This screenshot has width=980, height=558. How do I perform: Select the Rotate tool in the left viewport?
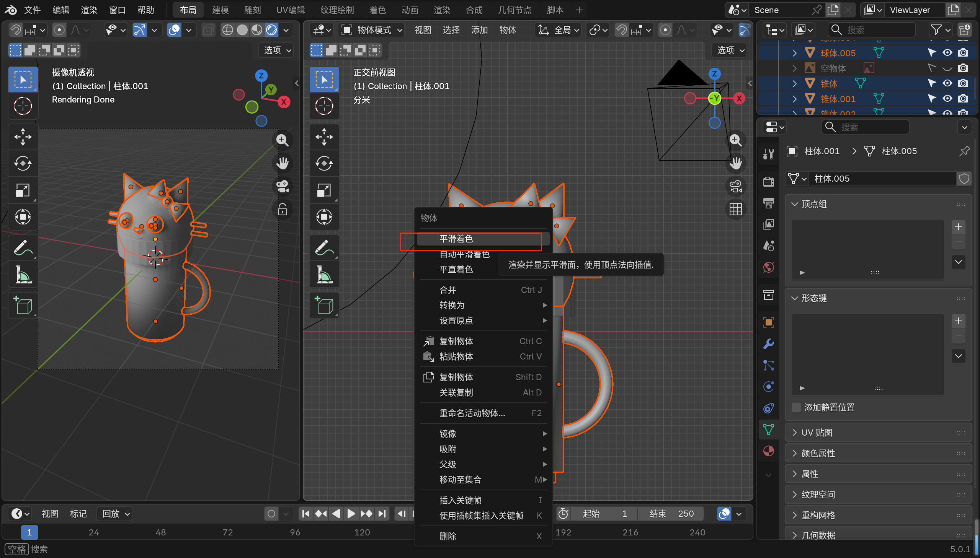pyautogui.click(x=23, y=163)
